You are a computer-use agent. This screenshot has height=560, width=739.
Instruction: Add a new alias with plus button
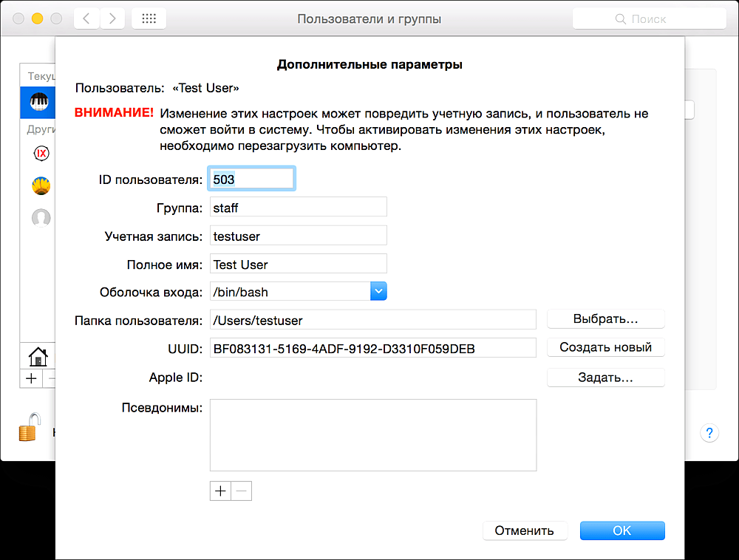(220, 491)
